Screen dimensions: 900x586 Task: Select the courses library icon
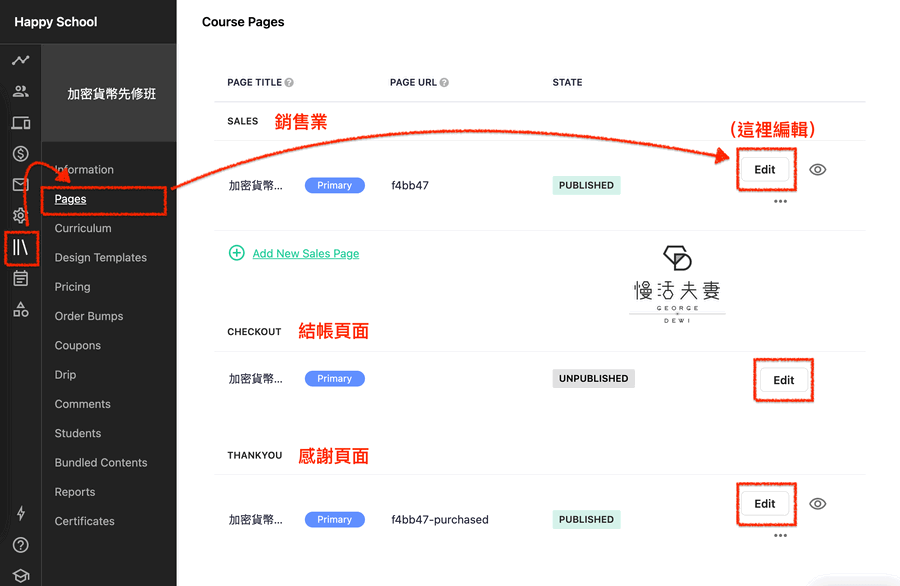click(21, 247)
